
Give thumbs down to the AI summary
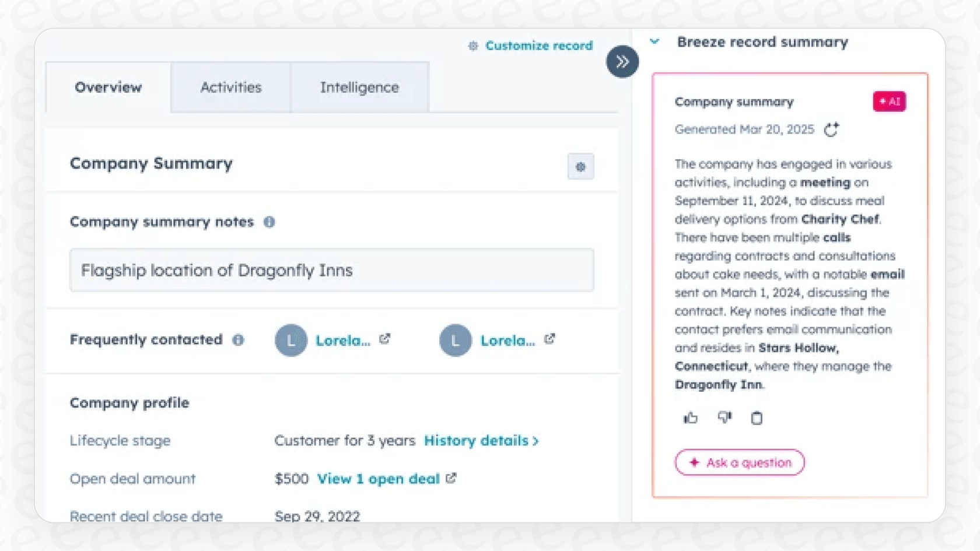[724, 417]
